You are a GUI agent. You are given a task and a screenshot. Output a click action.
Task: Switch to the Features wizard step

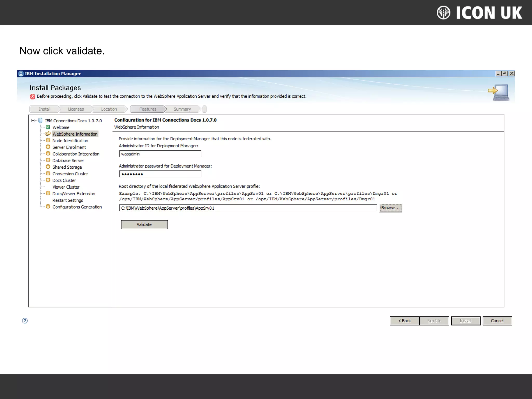148,109
